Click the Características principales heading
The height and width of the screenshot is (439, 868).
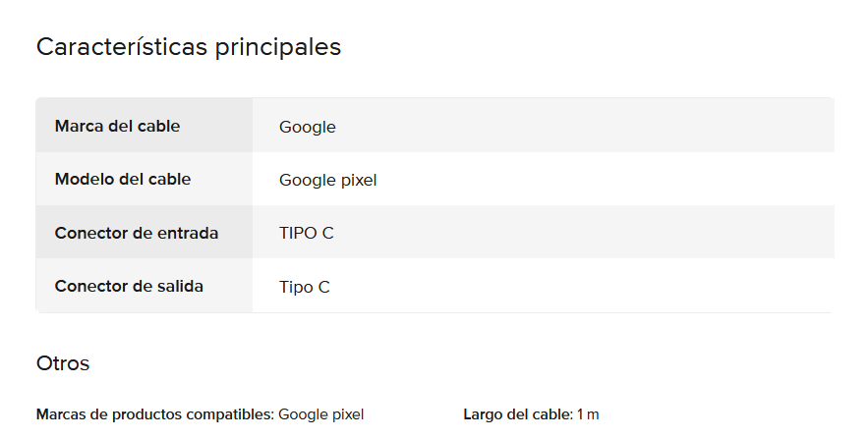pyautogui.click(x=189, y=47)
